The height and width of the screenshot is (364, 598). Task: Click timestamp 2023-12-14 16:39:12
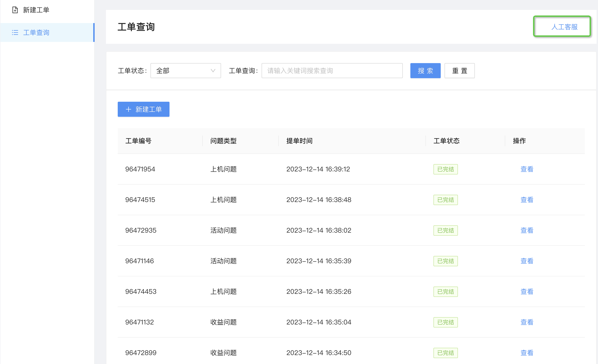tap(318, 169)
